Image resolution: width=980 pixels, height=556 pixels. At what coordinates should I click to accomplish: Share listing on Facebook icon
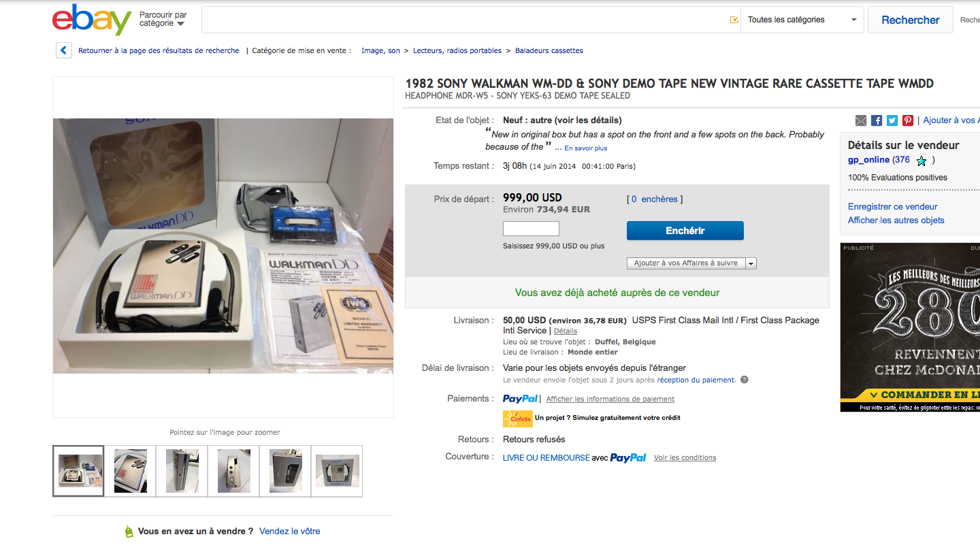coord(877,120)
